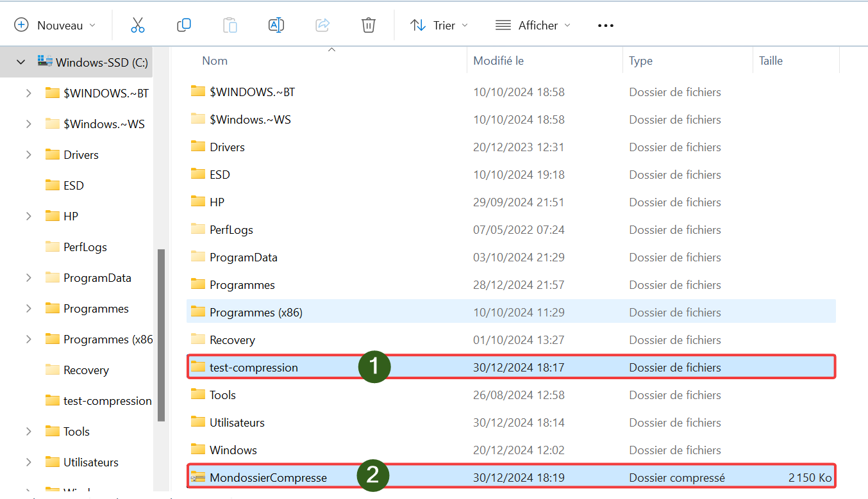Sort by the Type column header
This screenshot has width=868, height=499.
[x=640, y=61]
